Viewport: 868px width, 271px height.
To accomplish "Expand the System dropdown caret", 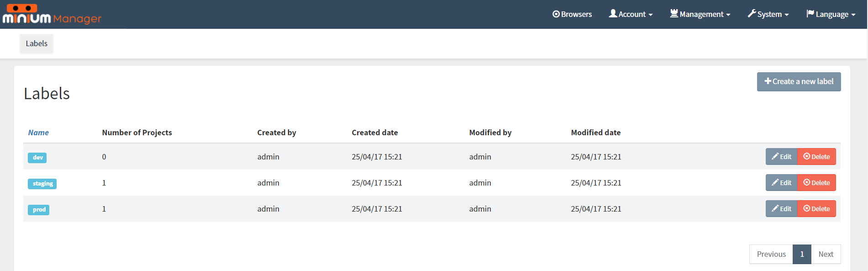I will pyautogui.click(x=787, y=15).
